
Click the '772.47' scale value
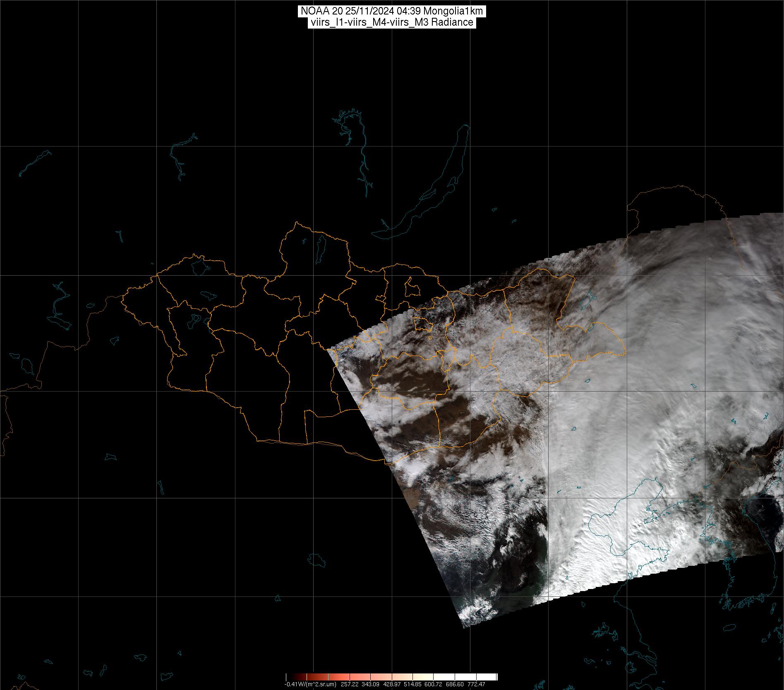[x=477, y=685]
